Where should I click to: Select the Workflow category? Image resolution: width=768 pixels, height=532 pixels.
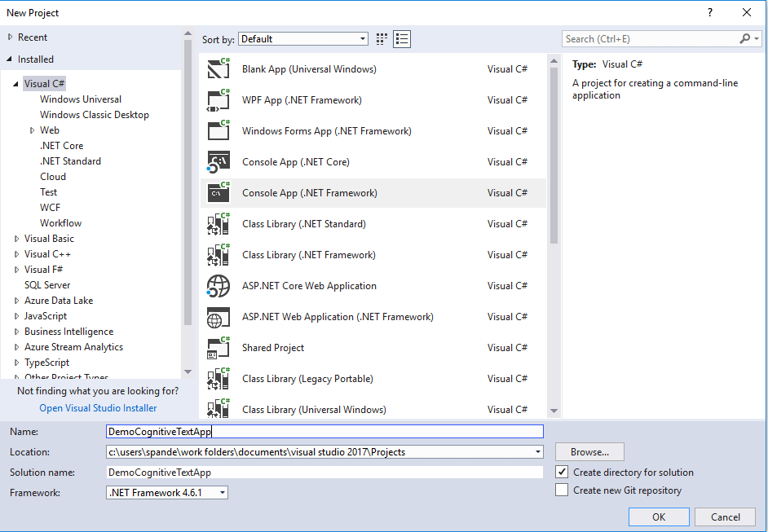(60, 223)
